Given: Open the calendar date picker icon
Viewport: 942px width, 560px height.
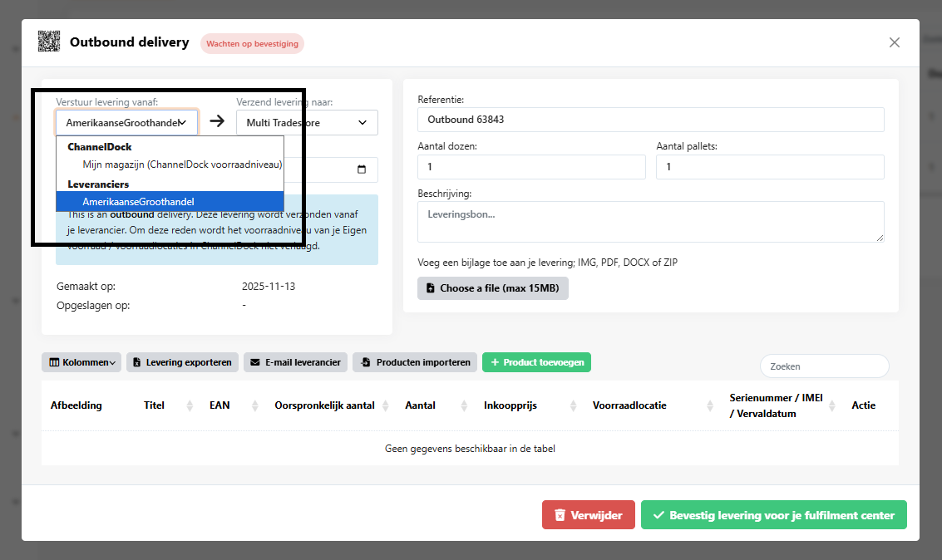Looking at the screenshot, I should 361,169.
